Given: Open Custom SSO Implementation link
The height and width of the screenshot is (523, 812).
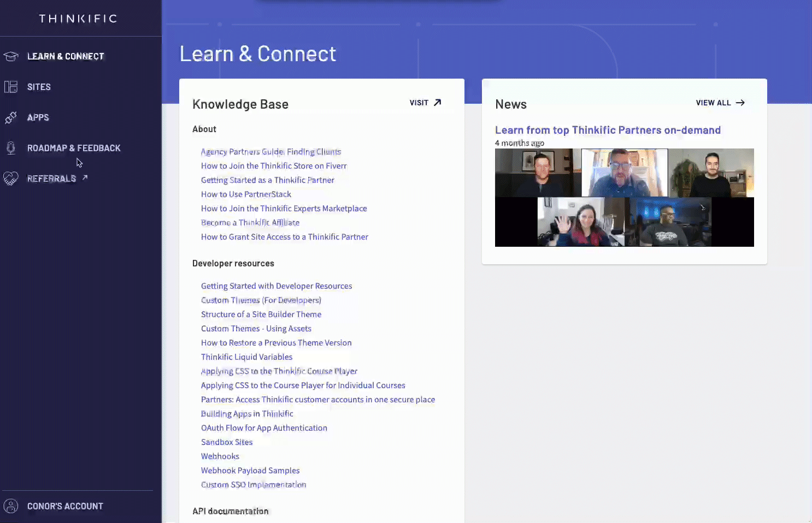Looking at the screenshot, I should (254, 485).
